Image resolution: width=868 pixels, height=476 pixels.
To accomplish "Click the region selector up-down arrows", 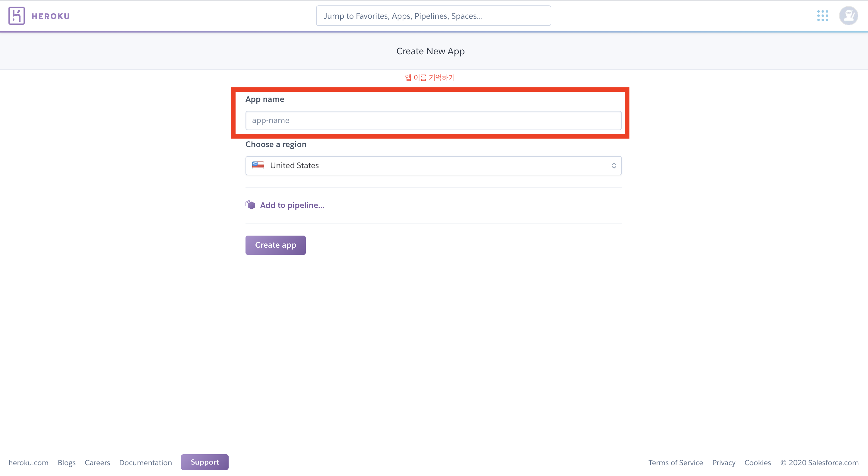I will (613, 166).
